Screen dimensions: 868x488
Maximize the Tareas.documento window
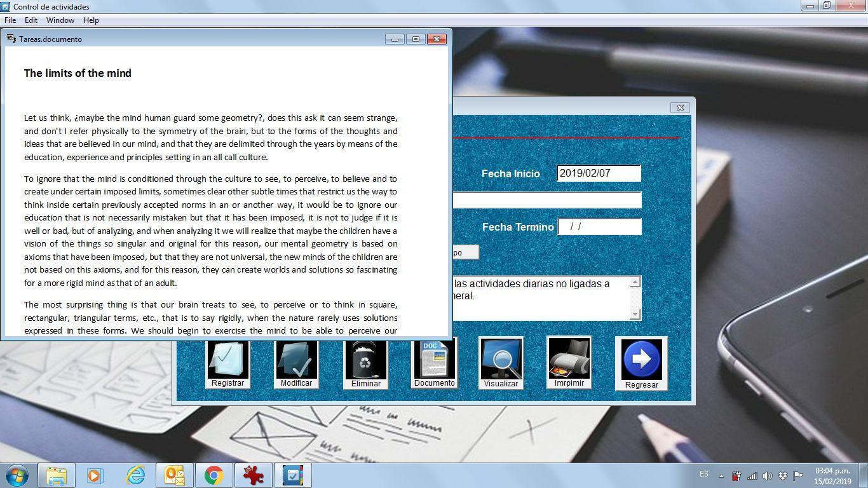coord(416,39)
